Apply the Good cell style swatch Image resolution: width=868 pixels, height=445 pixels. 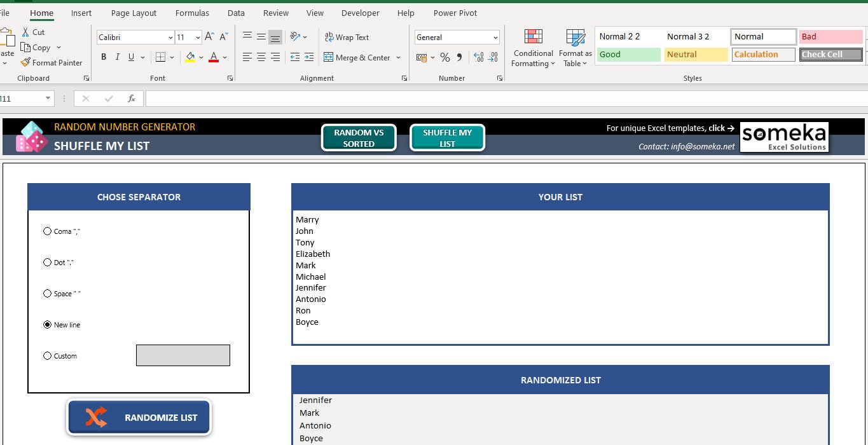pyautogui.click(x=629, y=55)
